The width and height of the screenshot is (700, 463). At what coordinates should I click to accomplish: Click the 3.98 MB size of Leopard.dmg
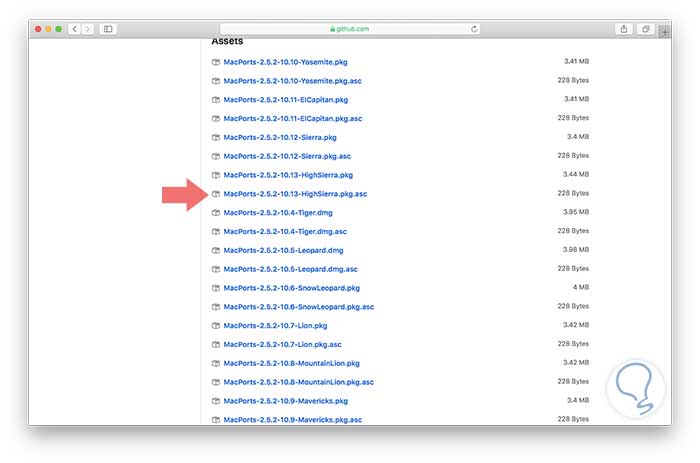point(576,250)
